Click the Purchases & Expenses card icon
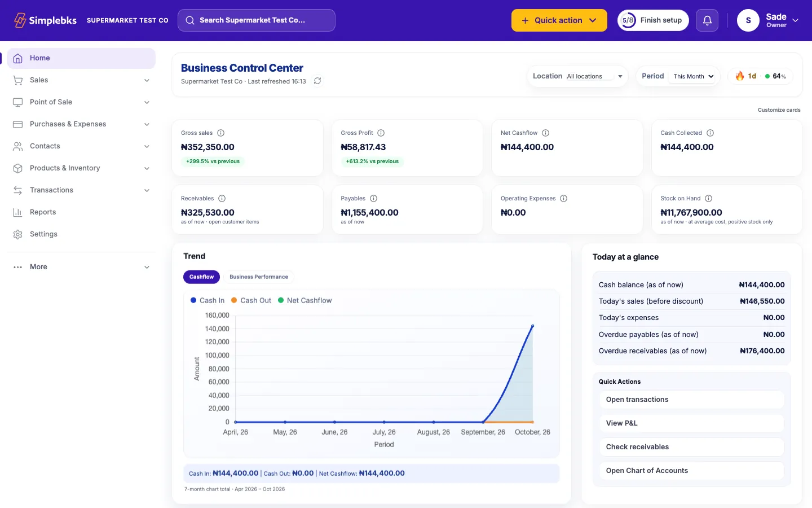The width and height of the screenshot is (812, 508). pyautogui.click(x=18, y=124)
